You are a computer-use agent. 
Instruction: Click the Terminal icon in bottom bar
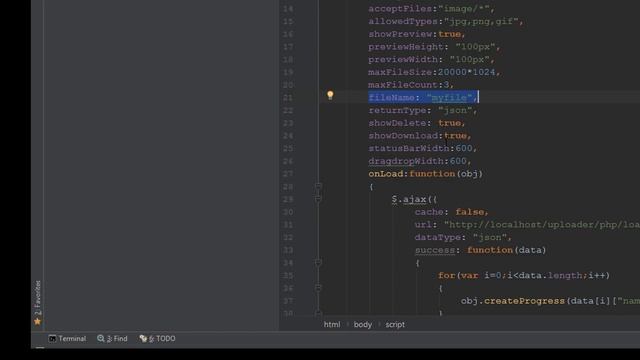[52, 338]
